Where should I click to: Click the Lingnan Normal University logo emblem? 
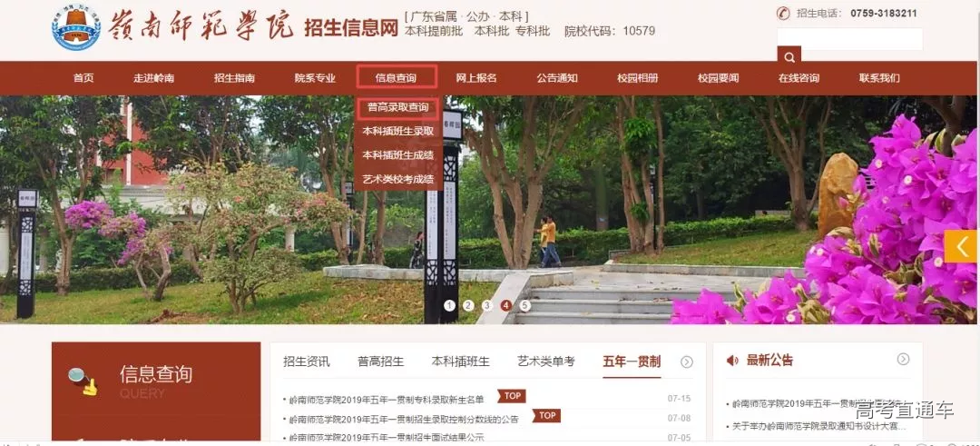[x=76, y=27]
